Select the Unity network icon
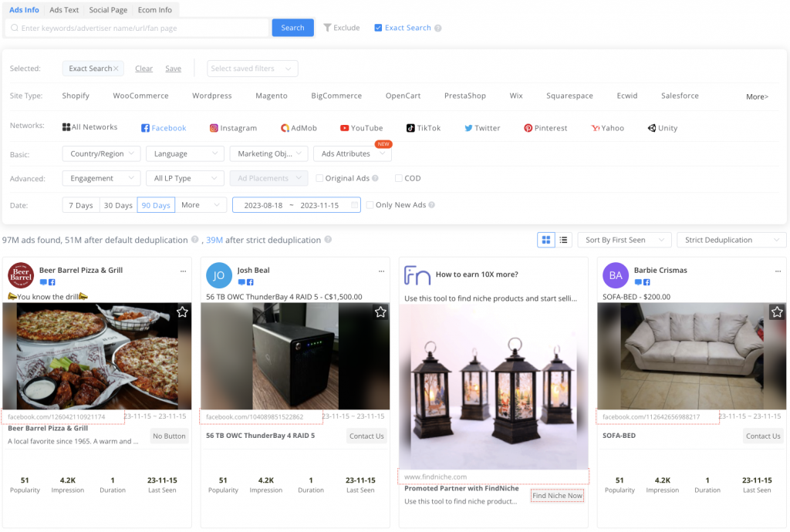This screenshot has height=532, width=790. pyautogui.click(x=652, y=128)
